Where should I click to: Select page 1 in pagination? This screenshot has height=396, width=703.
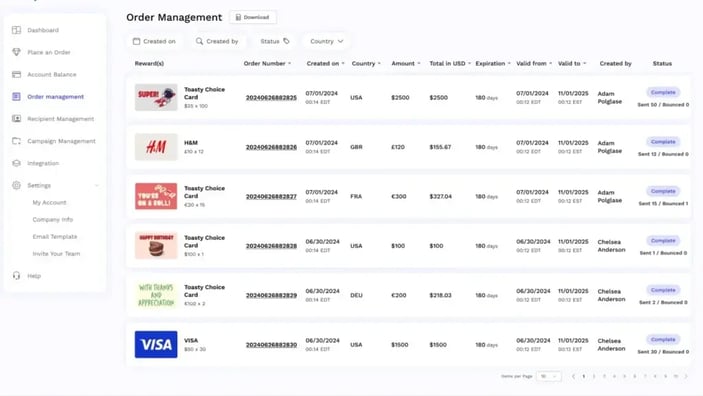click(583, 376)
